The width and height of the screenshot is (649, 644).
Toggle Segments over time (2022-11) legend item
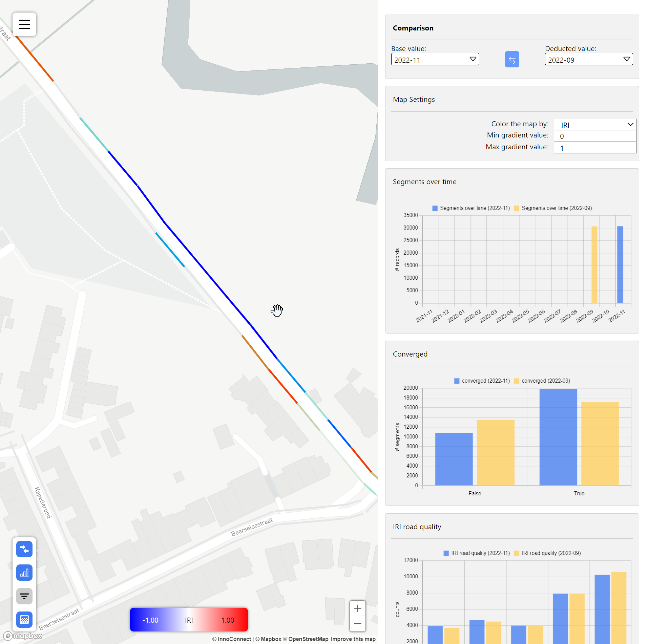click(x=471, y=208)
